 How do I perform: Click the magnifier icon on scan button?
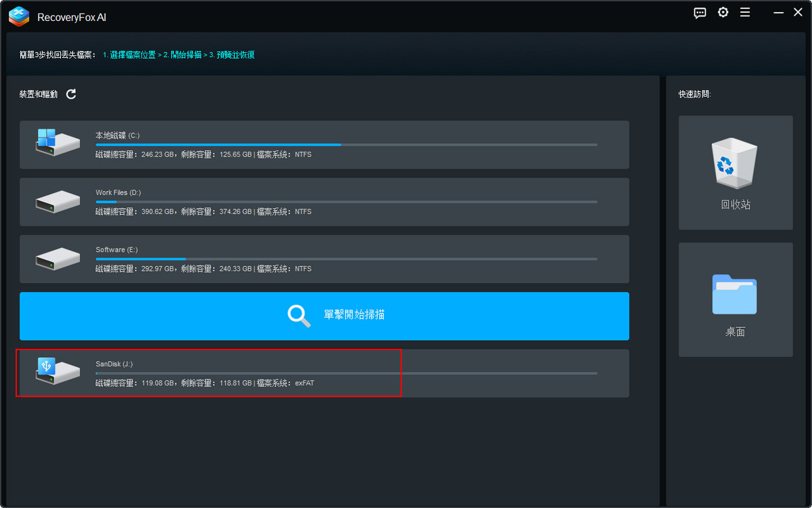click(x=298, y=316)
